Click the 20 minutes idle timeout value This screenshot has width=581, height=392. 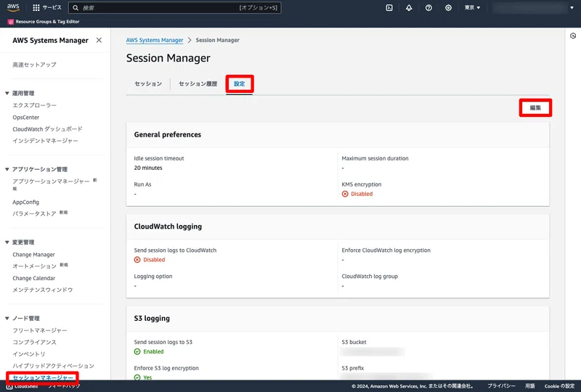point(148,168)
